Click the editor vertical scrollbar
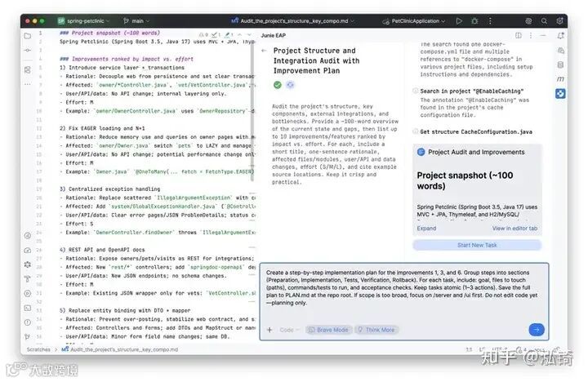This screenshot has height=382, width=588. (252, 110)
